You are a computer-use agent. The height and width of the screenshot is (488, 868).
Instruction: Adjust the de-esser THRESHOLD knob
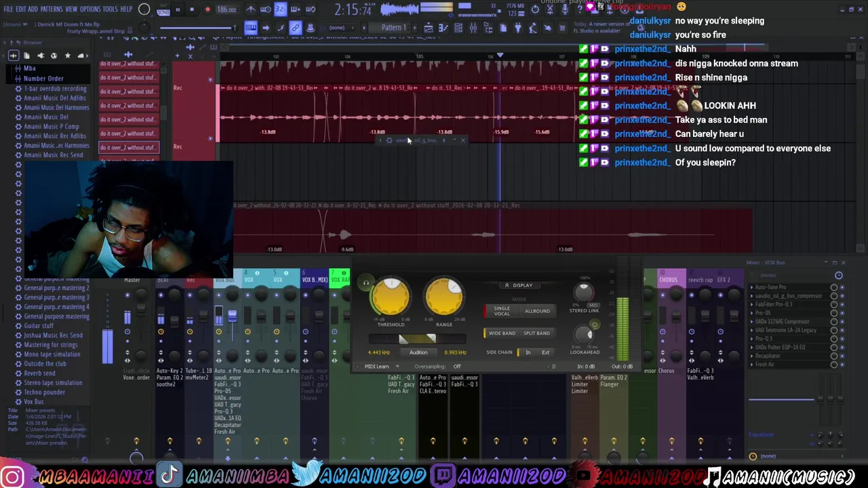(390, 298)
